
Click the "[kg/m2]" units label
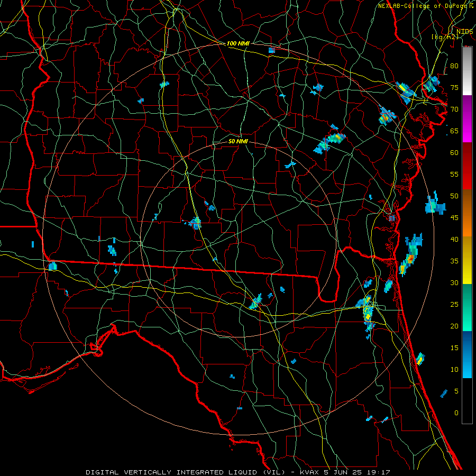[x=445, y=36]
